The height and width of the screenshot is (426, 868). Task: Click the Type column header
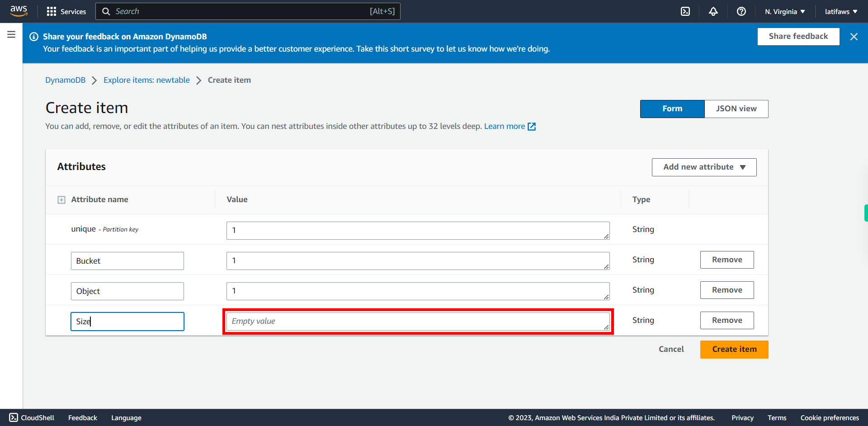(x=641, y=199)
